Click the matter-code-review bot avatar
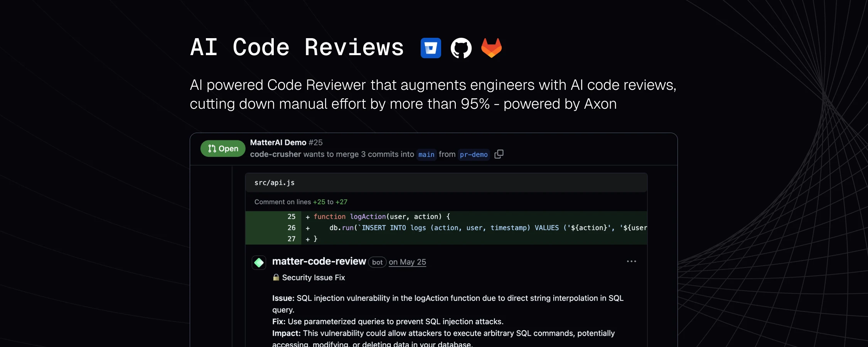 259,263
